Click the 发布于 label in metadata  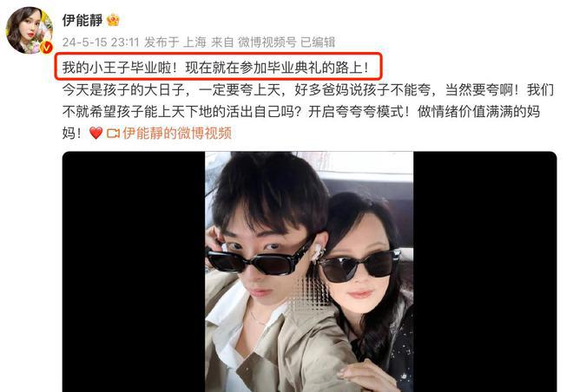161,42
